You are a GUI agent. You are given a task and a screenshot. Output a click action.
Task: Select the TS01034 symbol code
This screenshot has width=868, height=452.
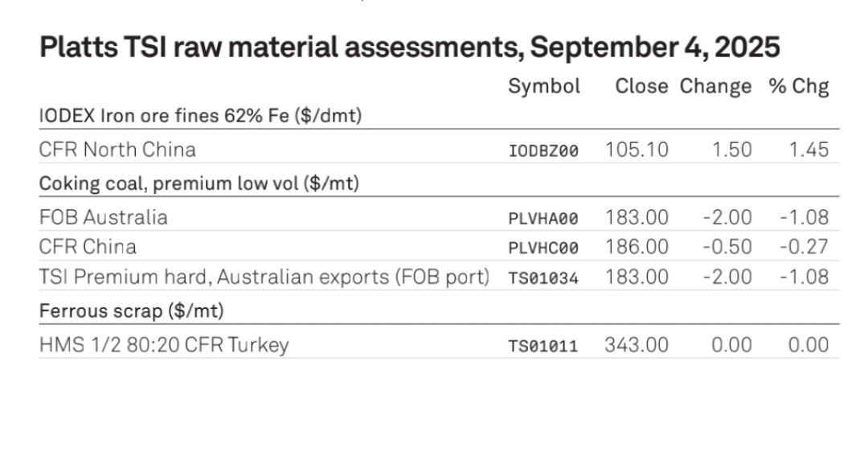point(543,277)
